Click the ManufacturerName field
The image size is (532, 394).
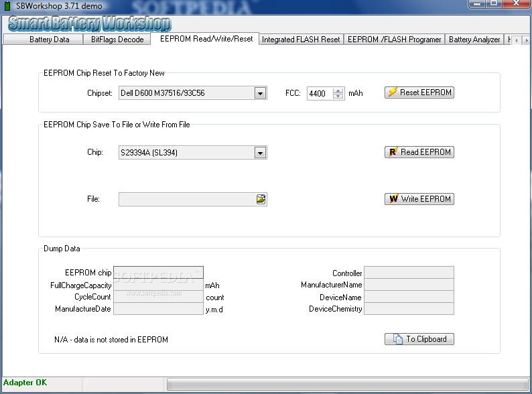[x=409, y=285]
